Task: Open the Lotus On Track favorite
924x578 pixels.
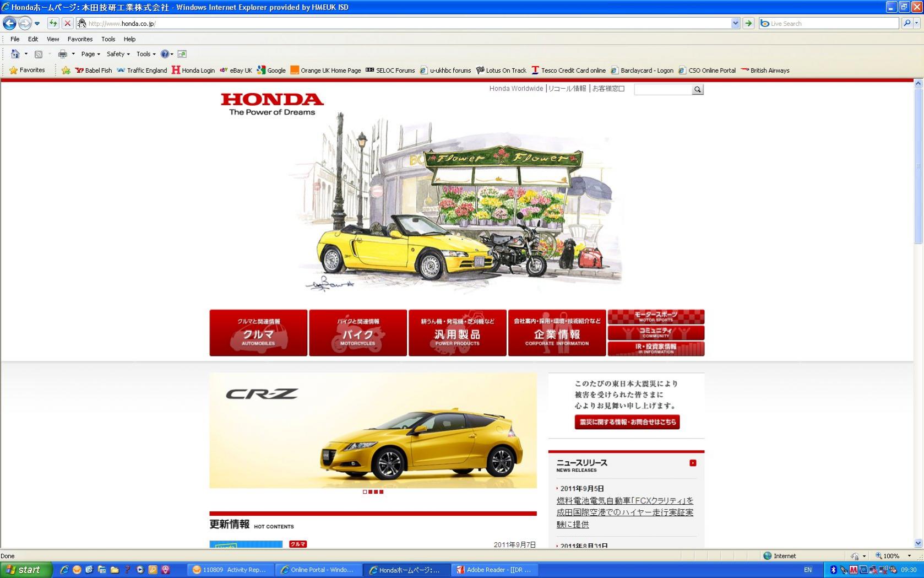Action: [x=501, y=71]
